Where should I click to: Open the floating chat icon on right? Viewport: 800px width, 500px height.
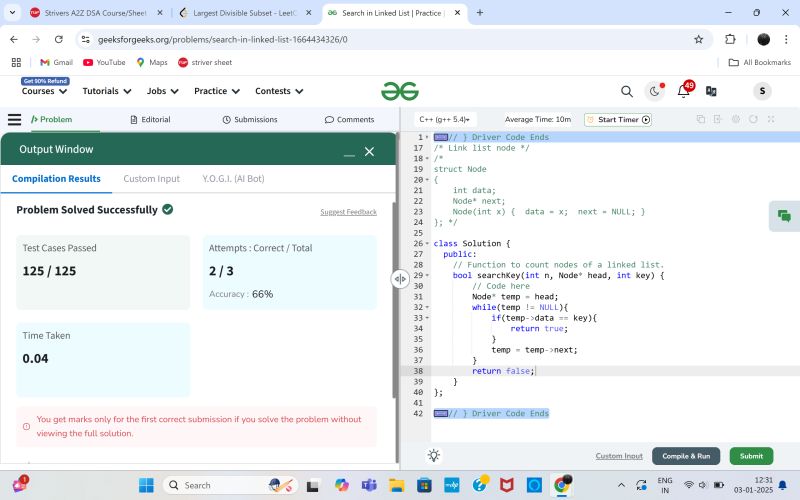784,216
